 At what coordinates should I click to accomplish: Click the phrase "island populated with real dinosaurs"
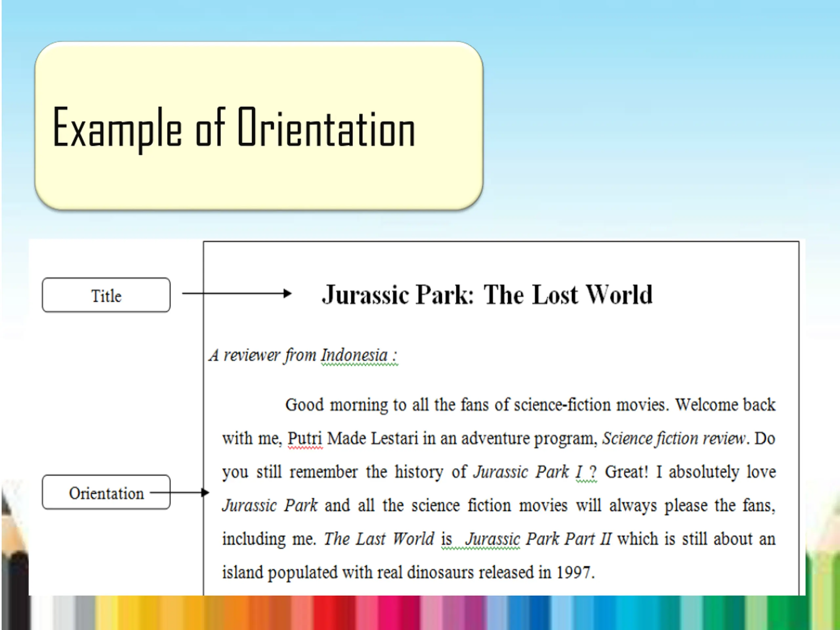click(348, 573)
